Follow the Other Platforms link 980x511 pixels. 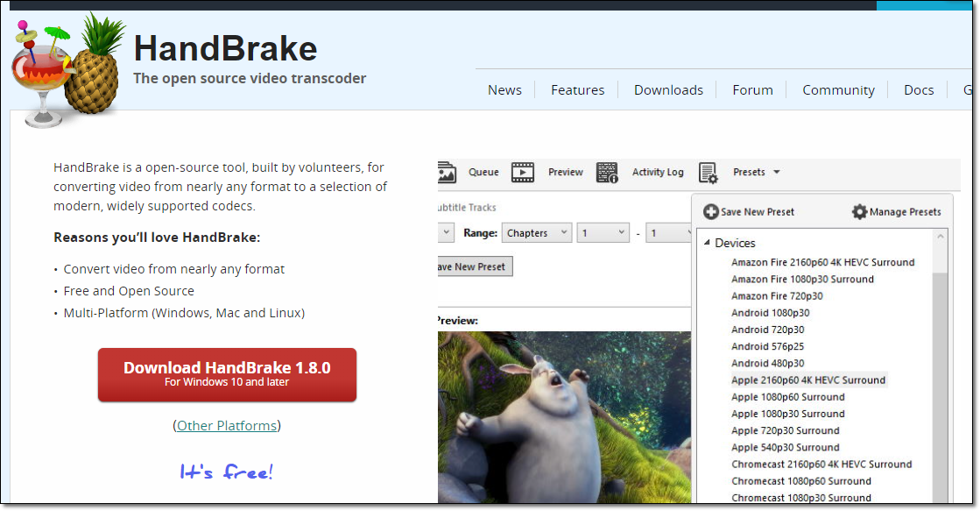tap(227, 426)
